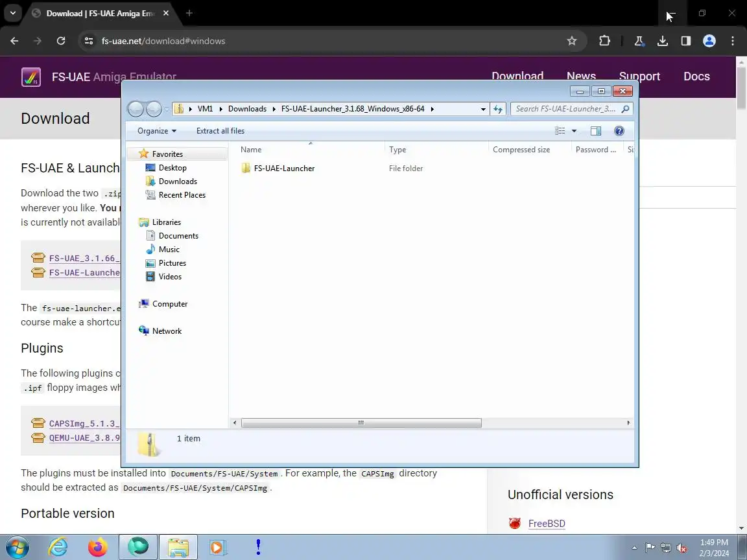The image size is (747, 560).
Task: Open the Organize menu
Action: [157, 131]
